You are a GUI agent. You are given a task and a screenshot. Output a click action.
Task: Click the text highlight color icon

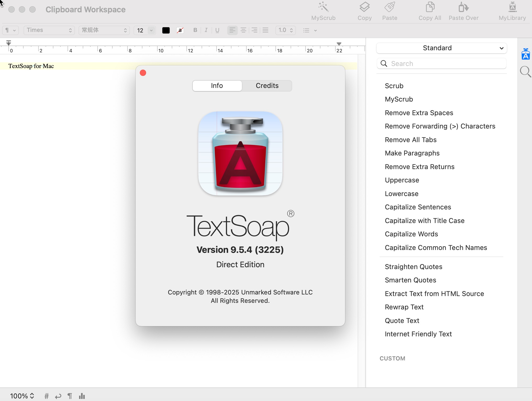tap(180, 30)
